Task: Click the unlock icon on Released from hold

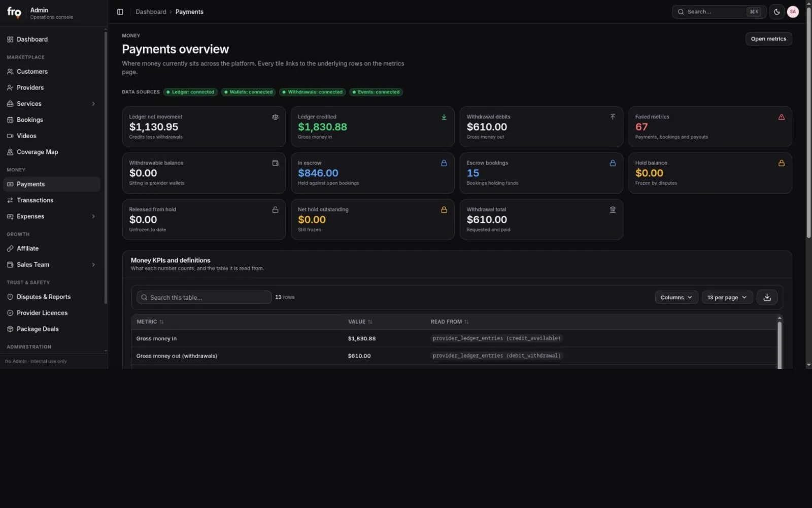Action: coord(275,210)
